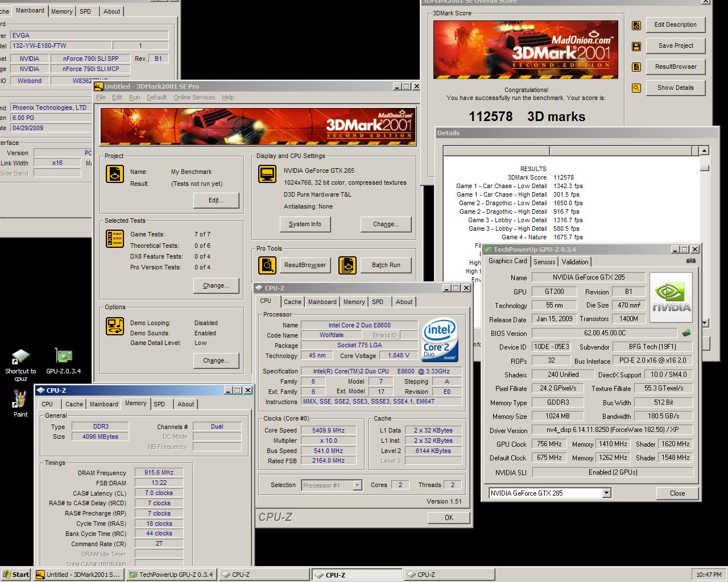Switch to Sensors tab in GPU-Z
Screen dimensions: 728x582
[x=544, y=262]
